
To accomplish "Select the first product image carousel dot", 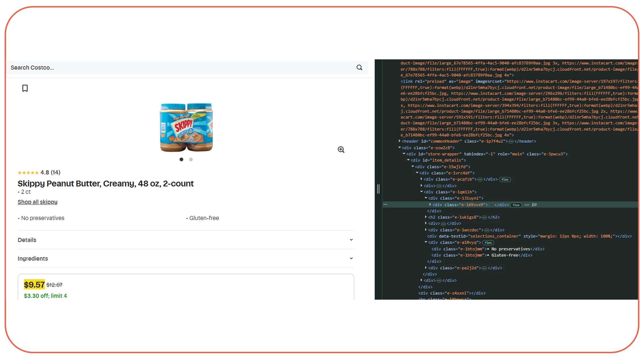I will [181, 159].
